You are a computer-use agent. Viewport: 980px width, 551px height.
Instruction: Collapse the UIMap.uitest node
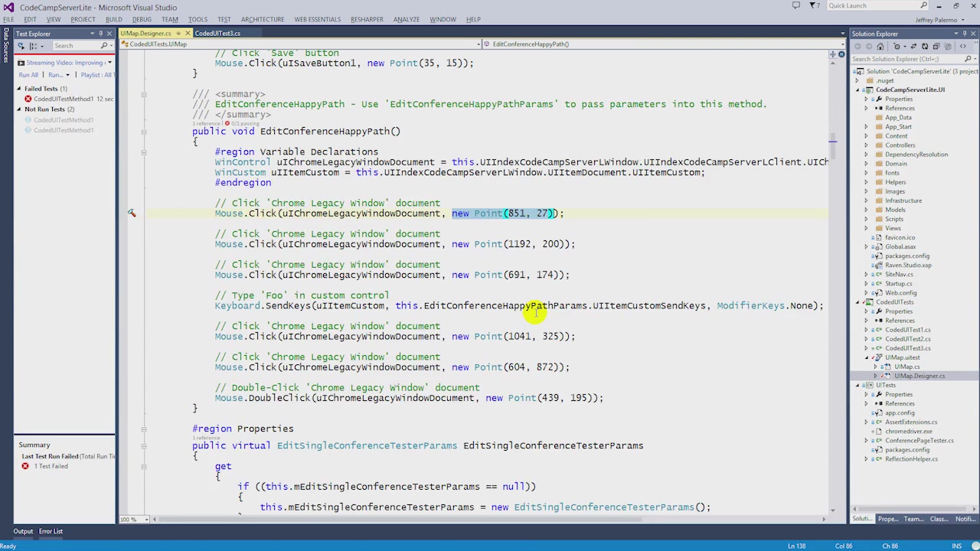tap(867, 357)
